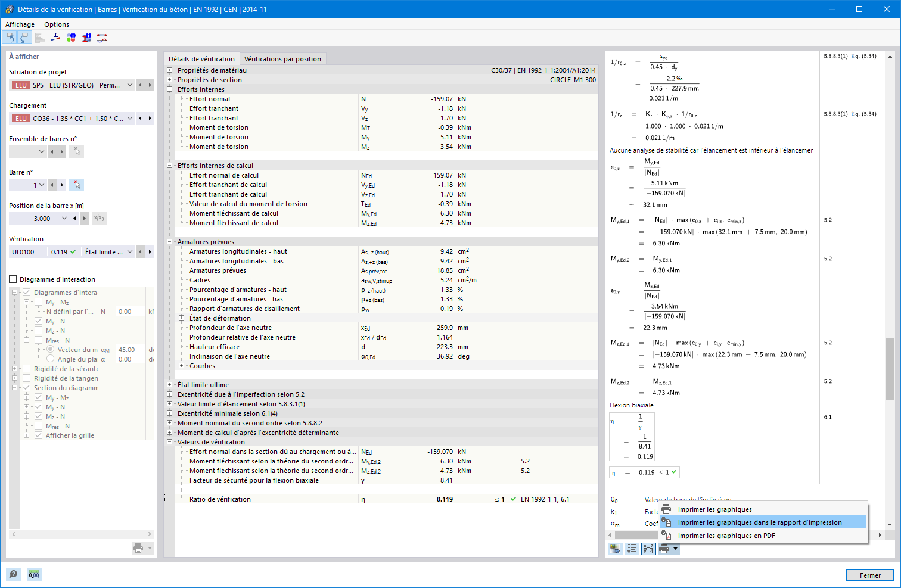This screenshot has width=901, height=588.
Task: Toggle the Rigidité de la tangente checkbox
Action: coord(26,378)
